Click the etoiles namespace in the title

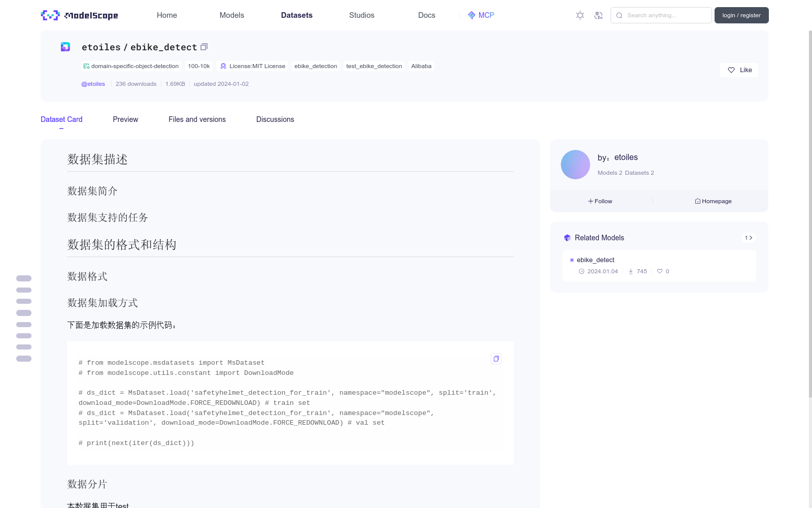[x=101, y=47]
